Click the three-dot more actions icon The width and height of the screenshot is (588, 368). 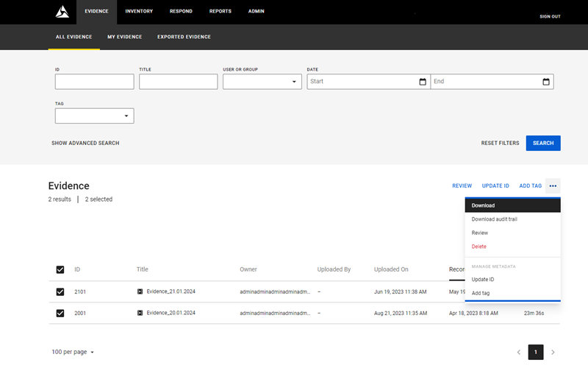point(553,186)
